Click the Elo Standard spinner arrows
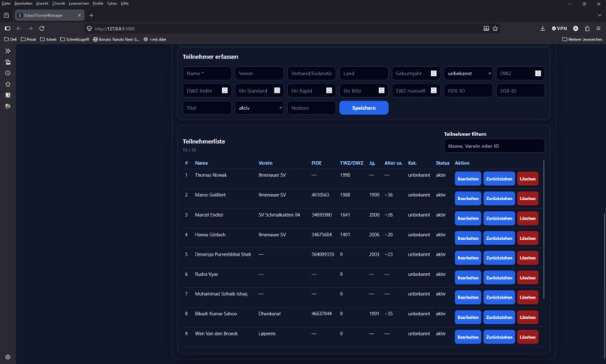Image resolution: width=606 pixels, height=364 pixels. click(277, 90)
